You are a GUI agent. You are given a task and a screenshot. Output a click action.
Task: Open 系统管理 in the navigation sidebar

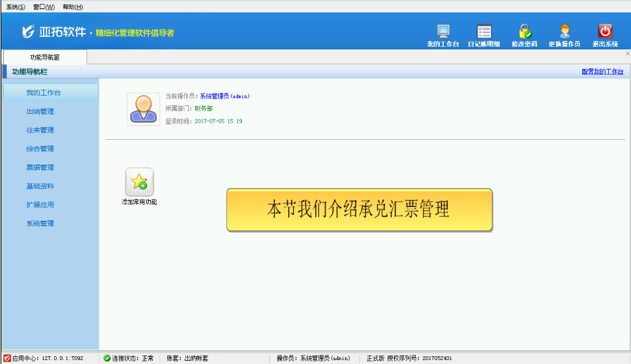click(x=40, y=224)
